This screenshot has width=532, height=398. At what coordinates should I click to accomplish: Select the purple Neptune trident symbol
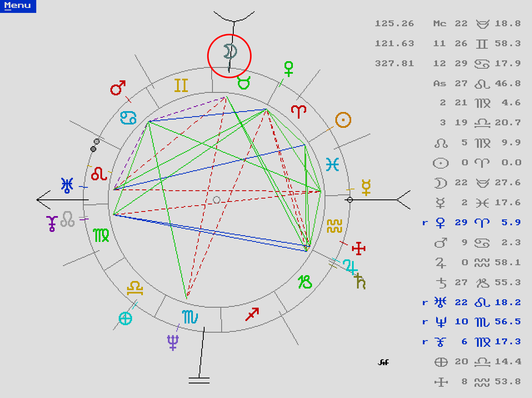click(173, 343)
